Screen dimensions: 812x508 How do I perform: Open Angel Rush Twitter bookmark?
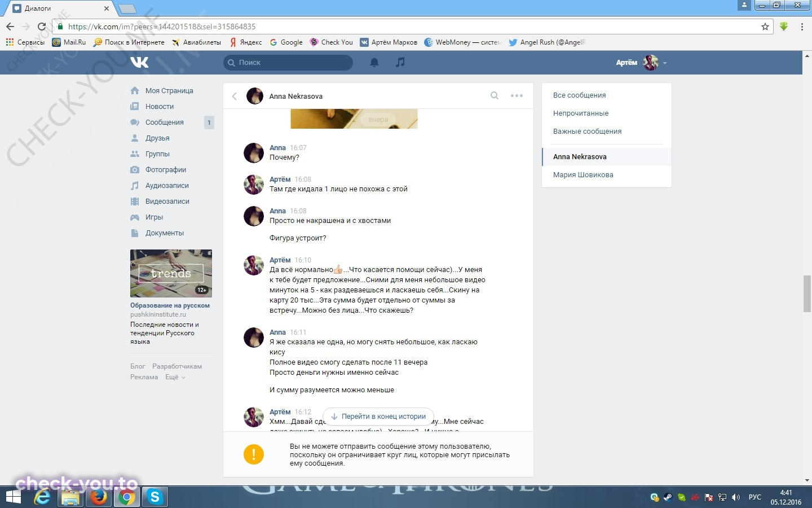(x=547, y=42)
